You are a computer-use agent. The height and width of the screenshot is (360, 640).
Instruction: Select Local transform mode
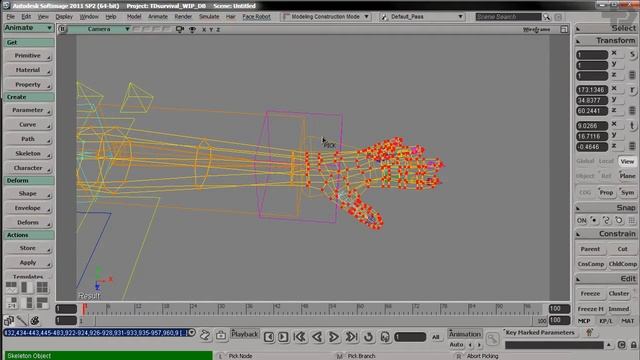[606, 161]
